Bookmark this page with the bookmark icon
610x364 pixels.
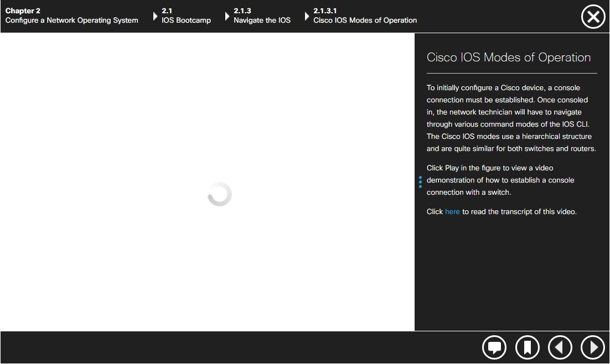pos(527,347)
